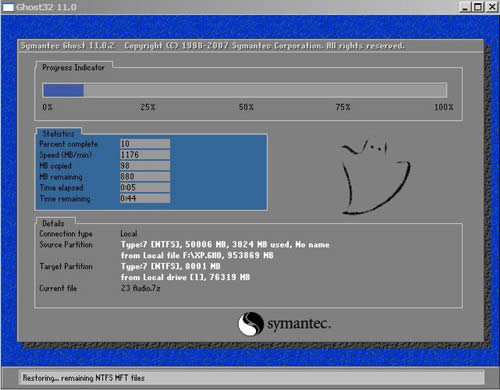Click the Progress Indicator group label
This screenshot has height=390, width=500.
pyautogui.click(x=73, y=68)
